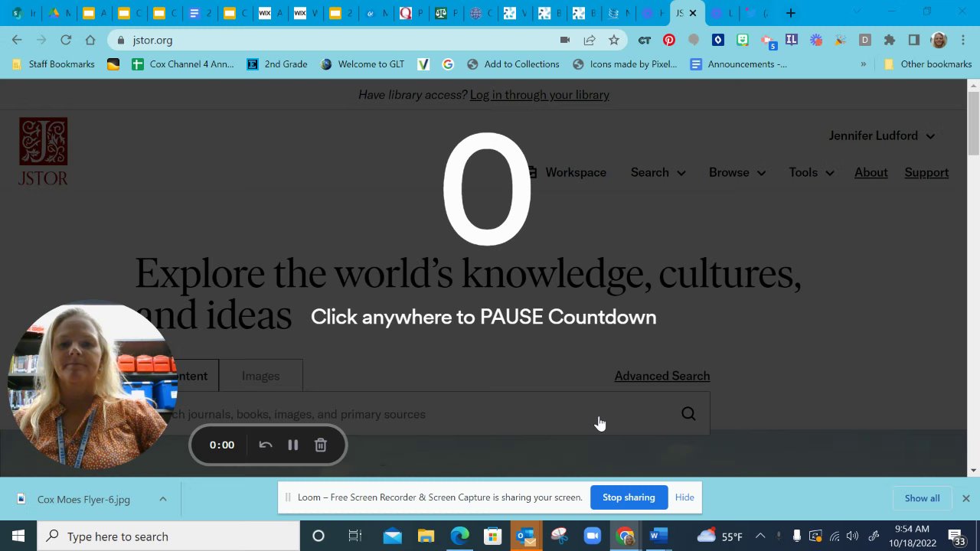
Task: Open the Extensions puzzle-piece menu
Action: coord(890,40)
